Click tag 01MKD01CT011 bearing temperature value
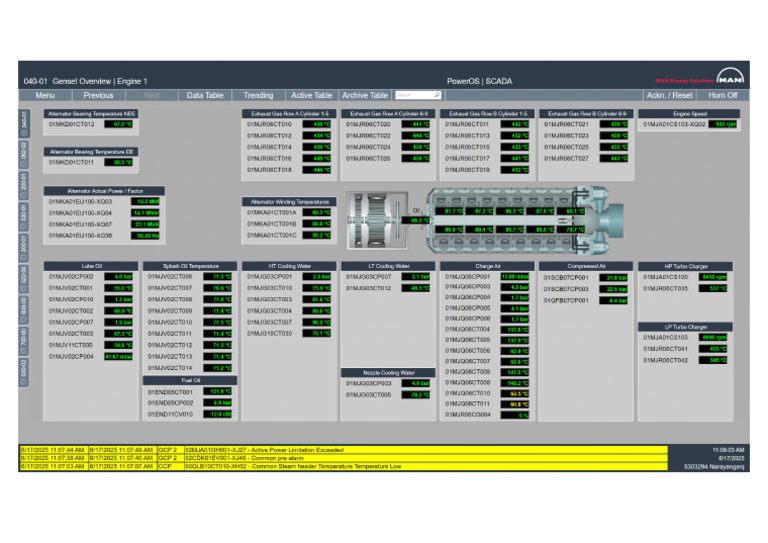 [119, 162]
